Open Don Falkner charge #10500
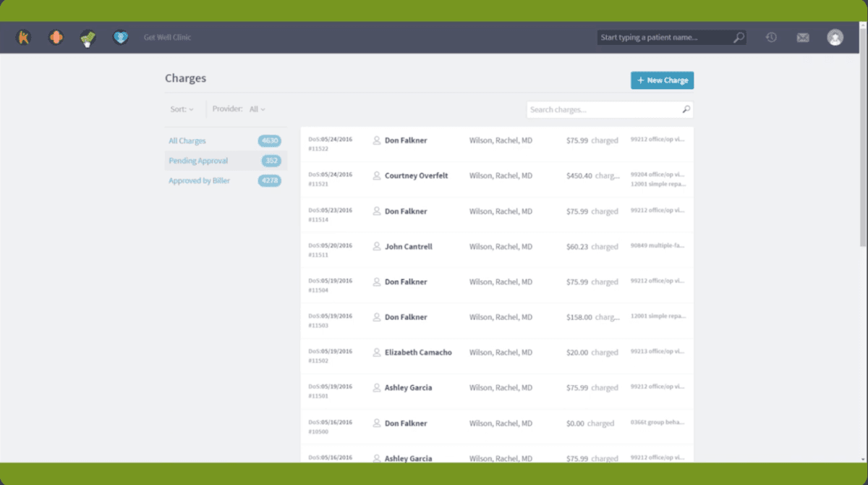Image resolution: width=868 pixels, height=485 pixels. pos(406,423)
